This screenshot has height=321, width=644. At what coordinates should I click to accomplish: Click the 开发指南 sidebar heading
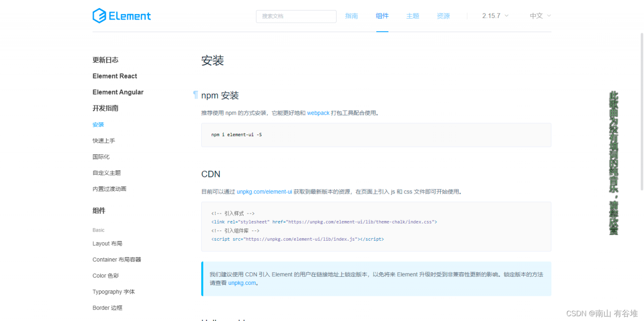106,108
